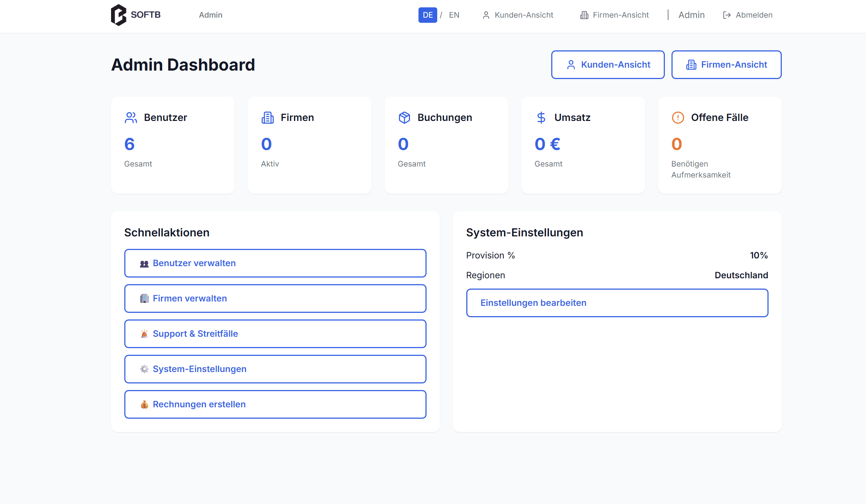Image resolution: width=866 pixels, height=504 pixels.
Task: Switch language to EN
Action: pyautogui.click(x=454, y=15)
